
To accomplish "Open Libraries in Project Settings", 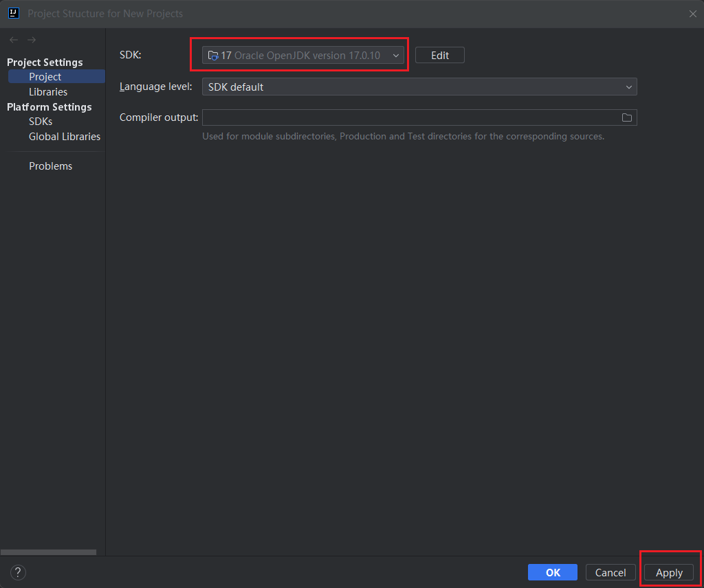I will click(48, 91).
